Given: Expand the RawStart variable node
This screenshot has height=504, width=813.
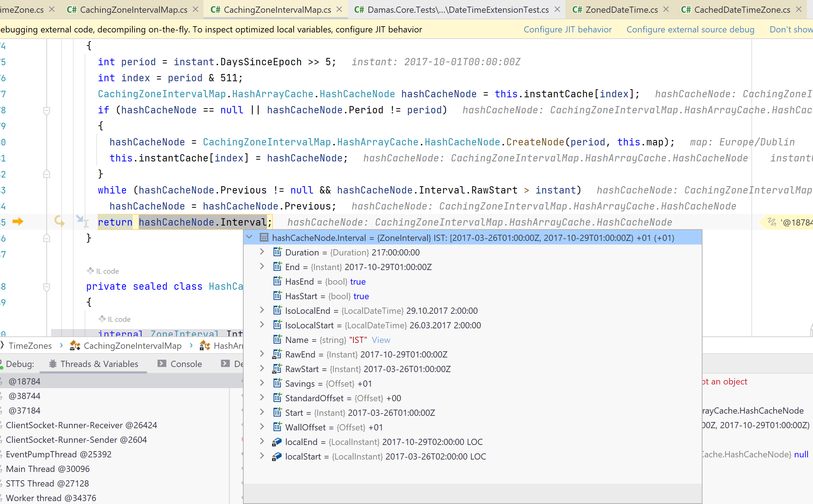Looking at the screenshot, I should click(x=262, y=368).
